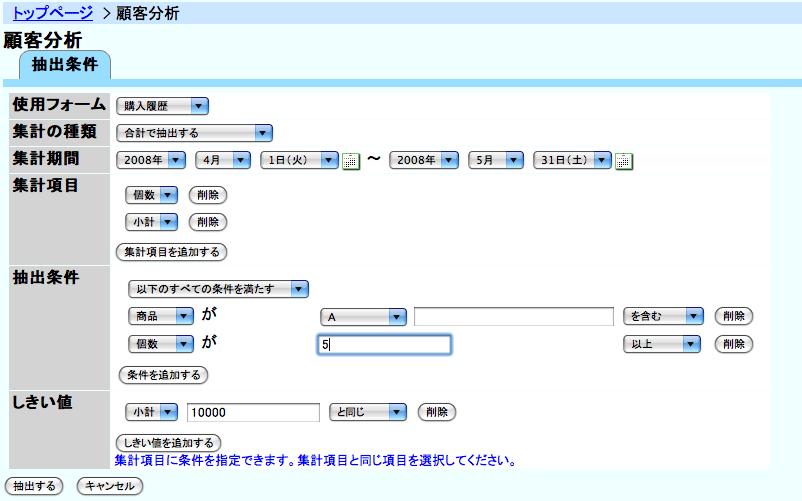Screen dimensions: 802x501
Task: Open the start year 2008年 dropdown
Action: click(152, 160)
